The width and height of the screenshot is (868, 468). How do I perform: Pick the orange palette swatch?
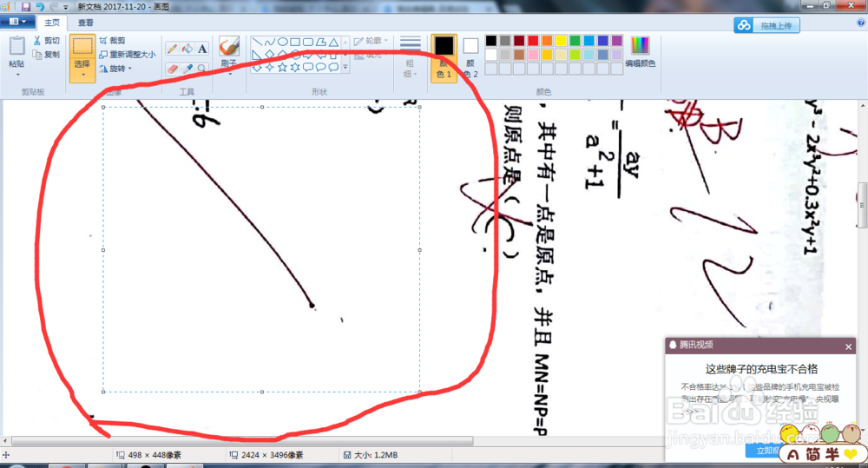pos(547,41)
